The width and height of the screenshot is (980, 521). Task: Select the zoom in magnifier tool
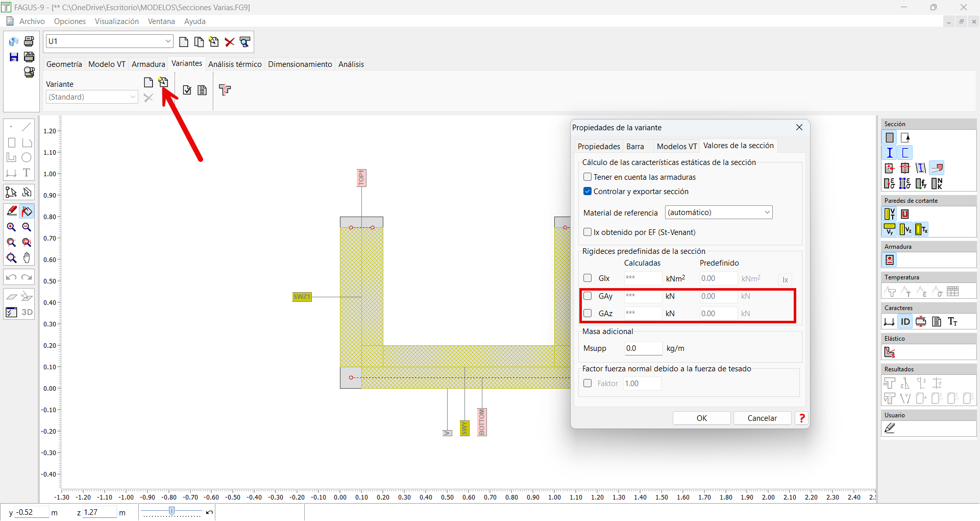click(x=11, y=227)
